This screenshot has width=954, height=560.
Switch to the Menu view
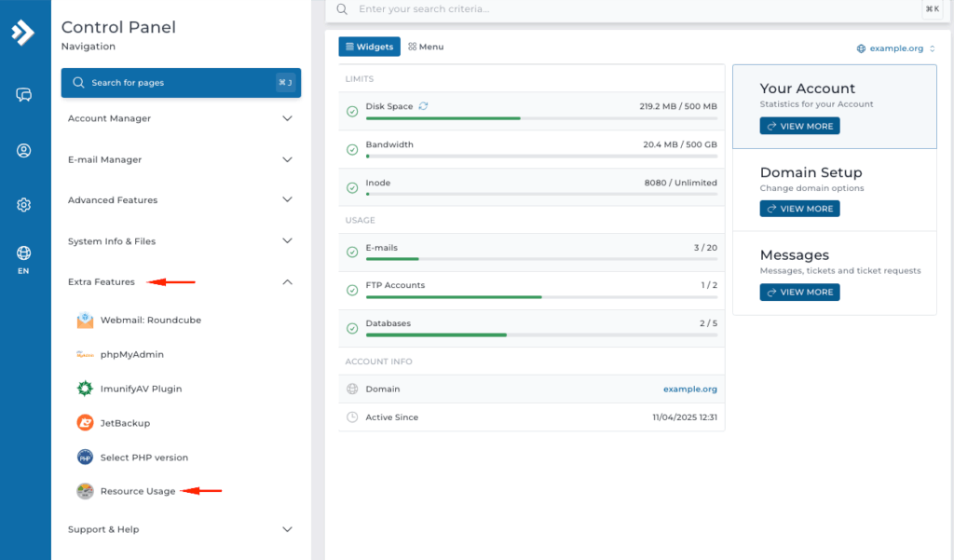pyautogui.click(x=425, y=46)
